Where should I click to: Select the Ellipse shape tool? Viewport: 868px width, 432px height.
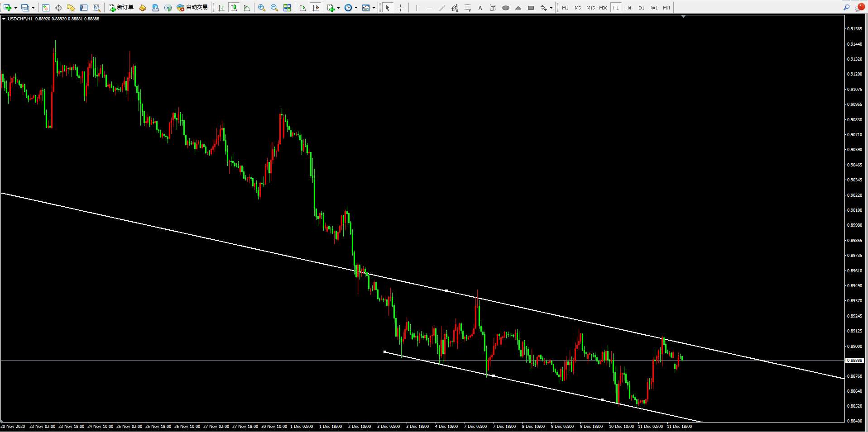tap(505, 8)
